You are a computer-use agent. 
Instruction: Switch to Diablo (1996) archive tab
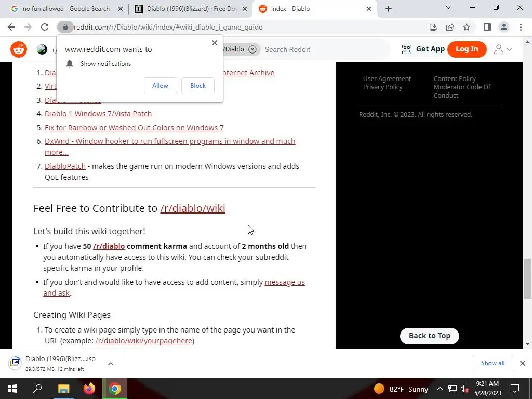[x=190, y=9]
